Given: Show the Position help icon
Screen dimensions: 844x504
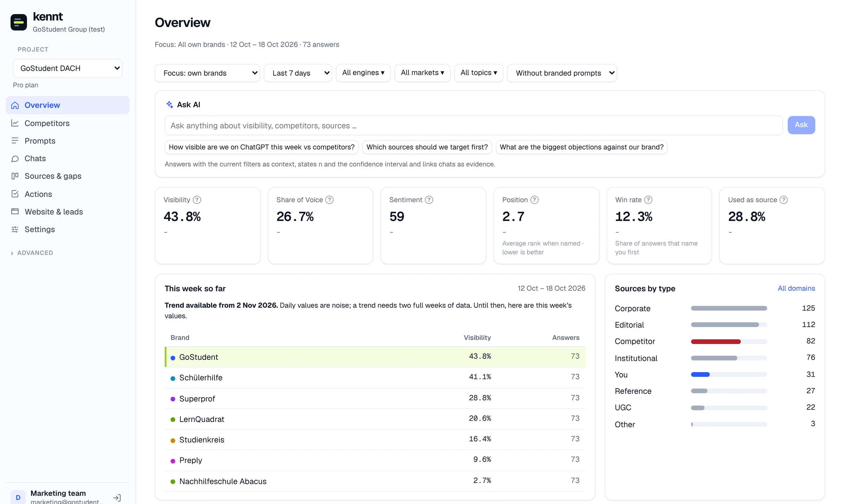Looking at the screenshot, I should coord(534,200).
